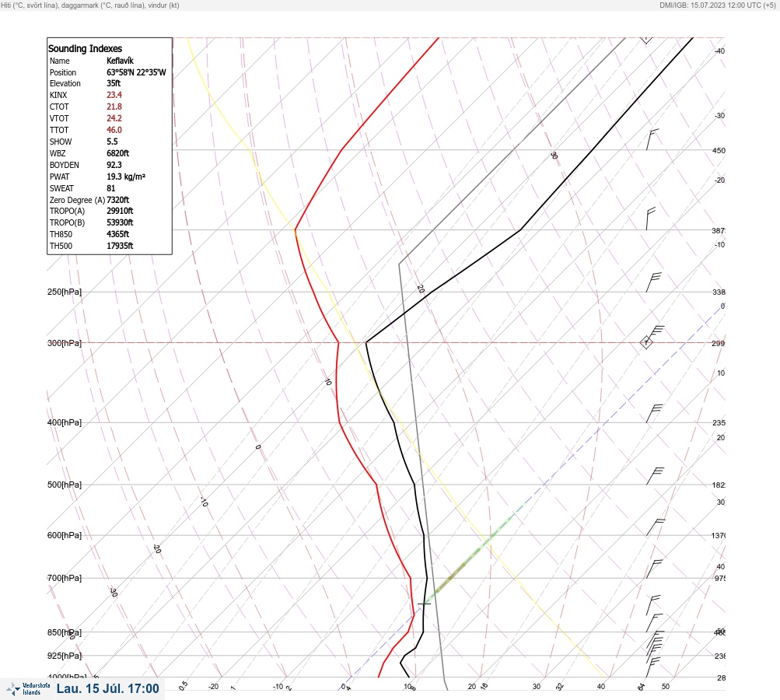Click the WBZ value 6820ft
This screenshot has width=780, height=700.
(118, 153)
